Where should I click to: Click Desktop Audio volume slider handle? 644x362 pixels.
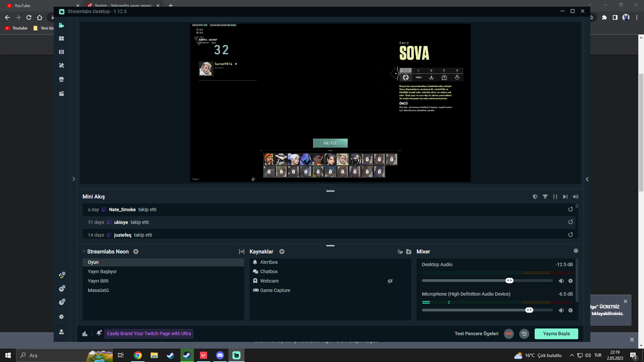click(509, 281)
